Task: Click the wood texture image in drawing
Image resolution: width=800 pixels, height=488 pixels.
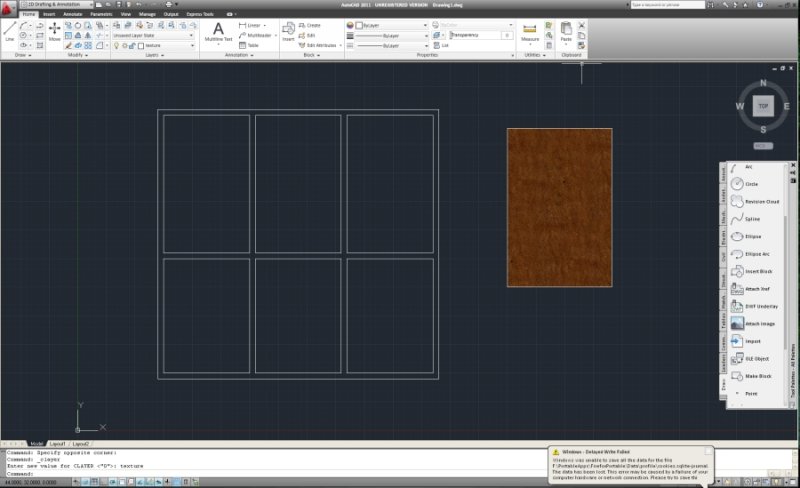Action: (560, 207)
